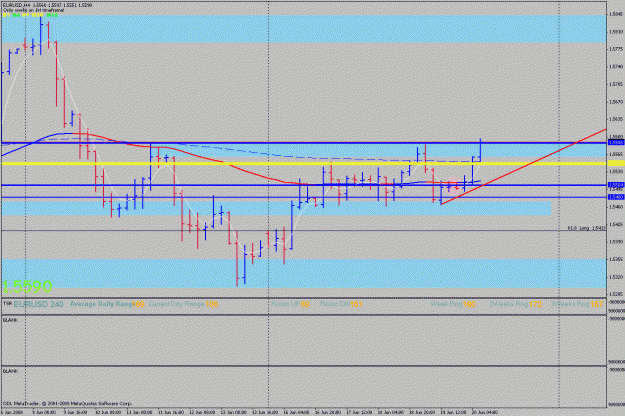
Task: Click the '9 Jun 08:00' time axis label
Action: pos(43,412)
